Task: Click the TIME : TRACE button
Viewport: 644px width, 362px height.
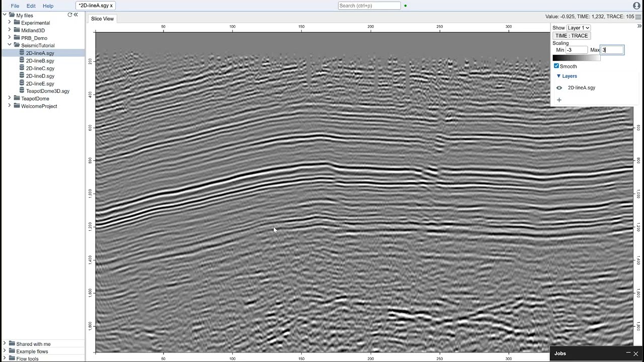Action: (572, 36)
